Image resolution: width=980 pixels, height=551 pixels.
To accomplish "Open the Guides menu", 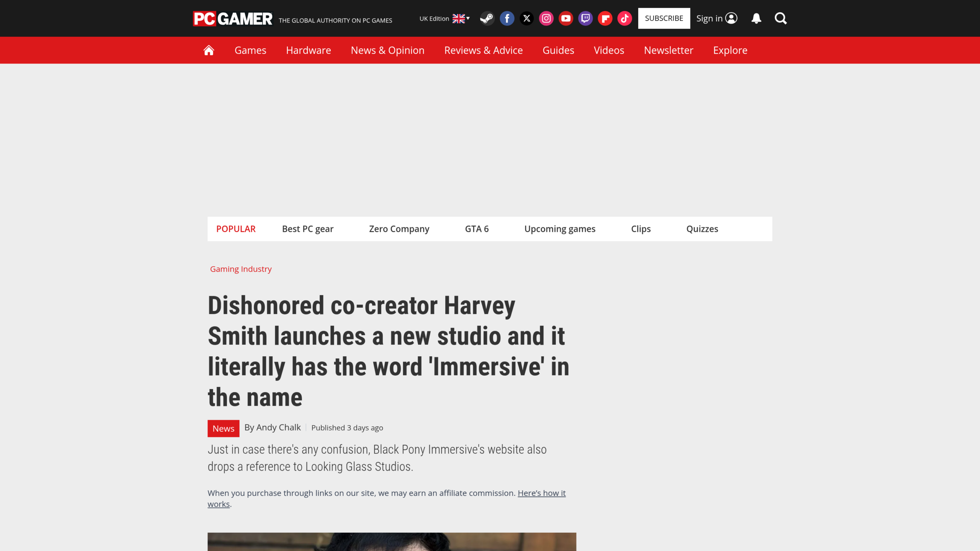I will pos(558,50).
